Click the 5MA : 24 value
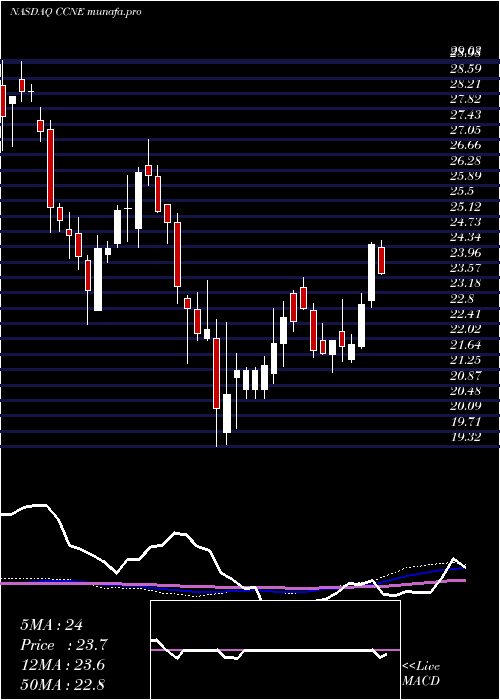500x700 pixels. 51,625
